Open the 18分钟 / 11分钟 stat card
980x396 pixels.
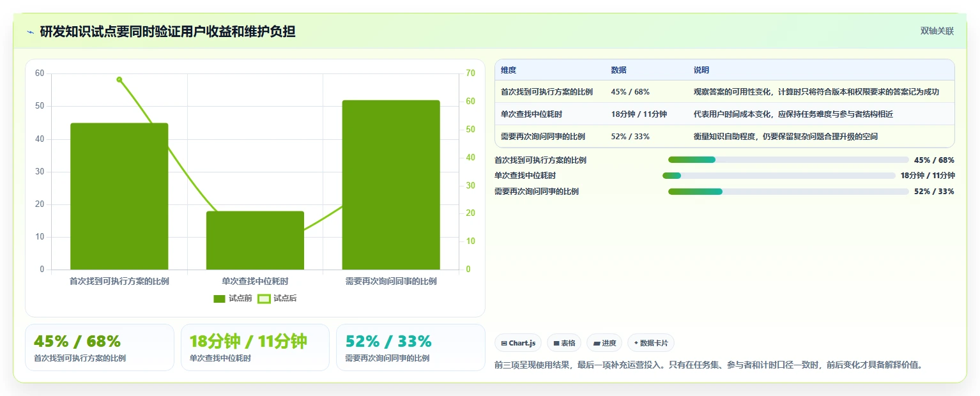tap(255, 347)
